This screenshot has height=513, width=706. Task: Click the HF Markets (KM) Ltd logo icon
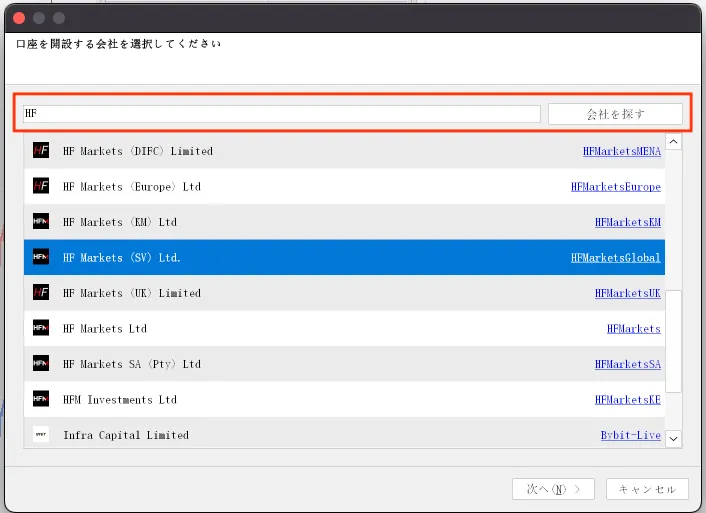(41, 222)
